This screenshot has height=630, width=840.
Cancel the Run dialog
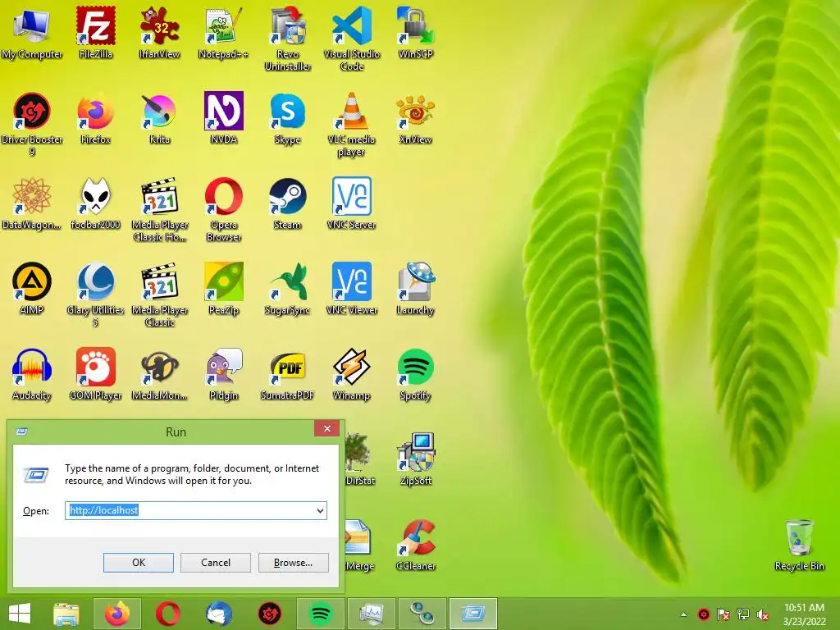(216, 563)
